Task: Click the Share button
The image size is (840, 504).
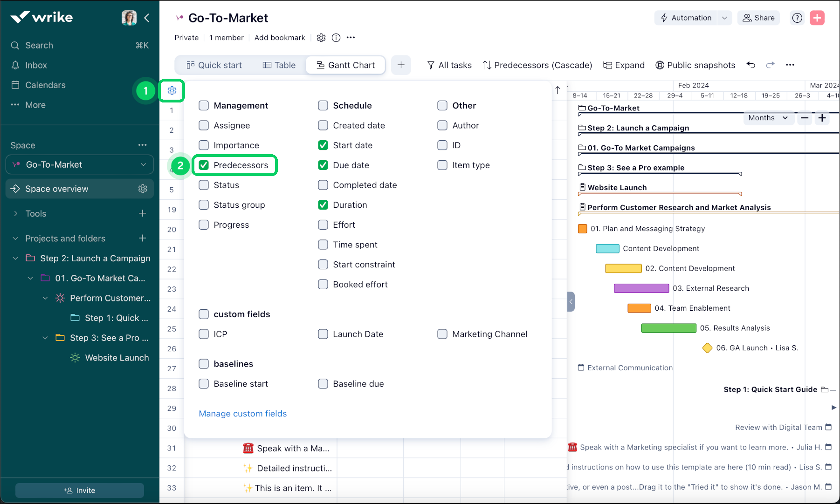Action: click(x=758, y=18)
